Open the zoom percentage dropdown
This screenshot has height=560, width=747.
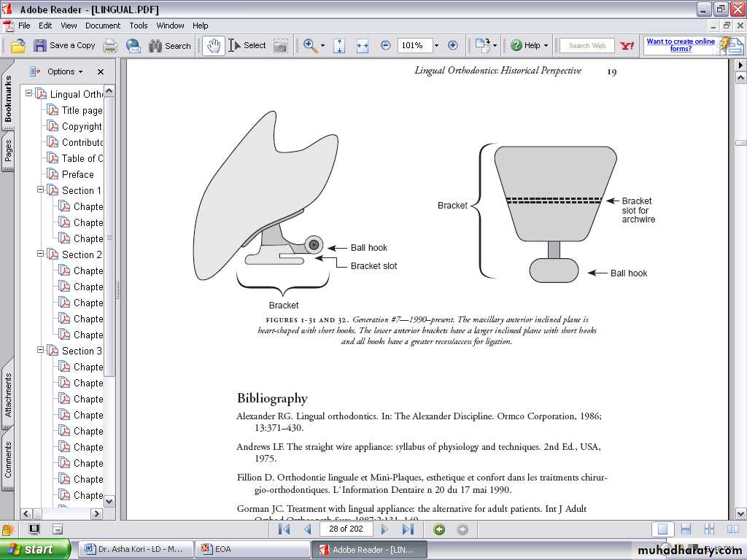point(436,46)
